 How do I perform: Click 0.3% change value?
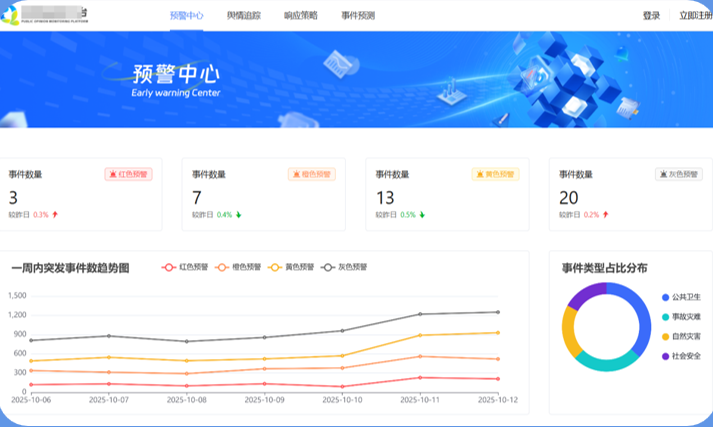coord(41,215)
